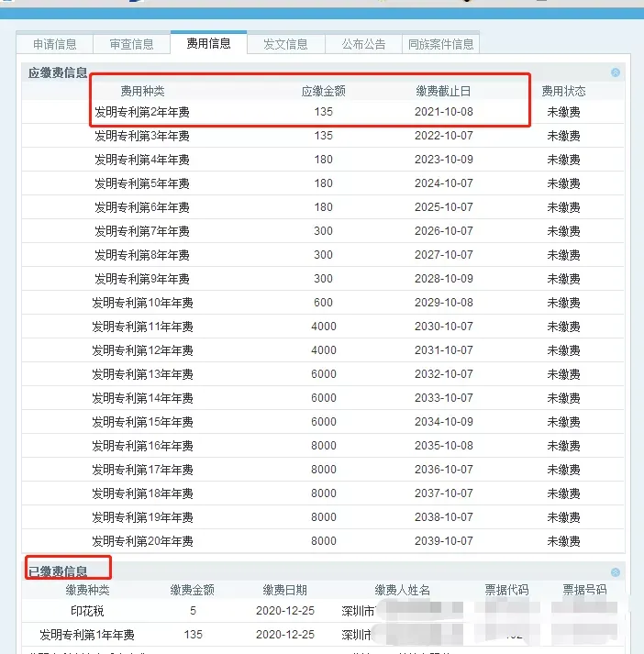Click the 票据号码 column header
The width and height of the screenshot is (644, 654).
click(584, 590)
